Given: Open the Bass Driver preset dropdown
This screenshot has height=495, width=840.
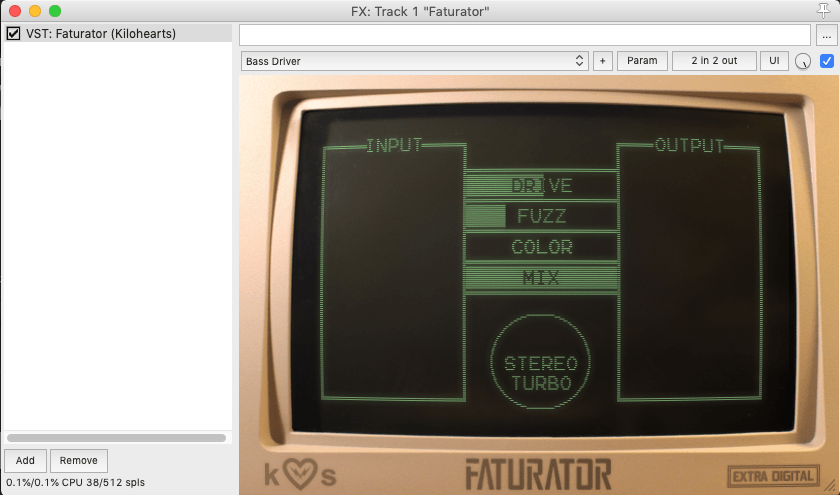Looking at the screenshot, I should coord(415,61).
